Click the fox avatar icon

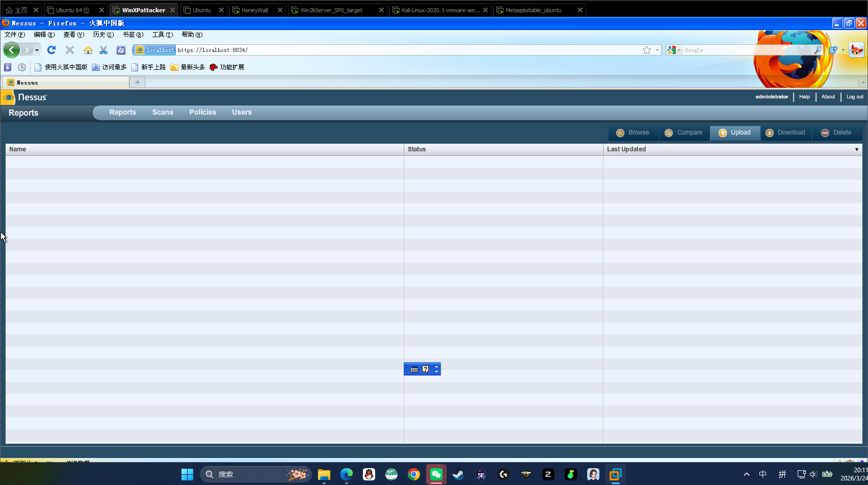tap(857, 50)
